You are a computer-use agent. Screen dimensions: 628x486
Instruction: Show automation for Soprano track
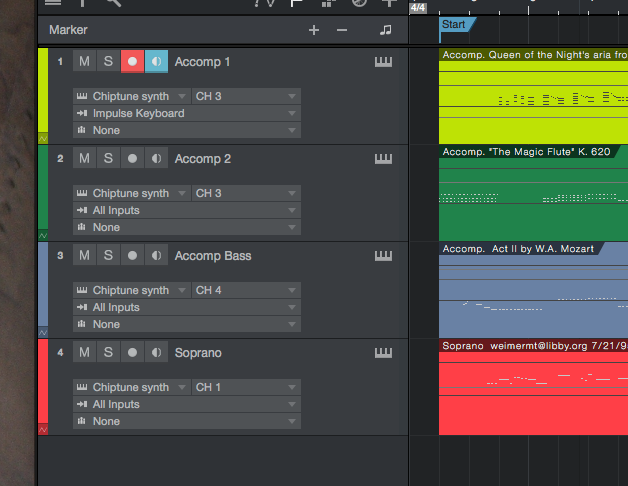click(43, 430)
